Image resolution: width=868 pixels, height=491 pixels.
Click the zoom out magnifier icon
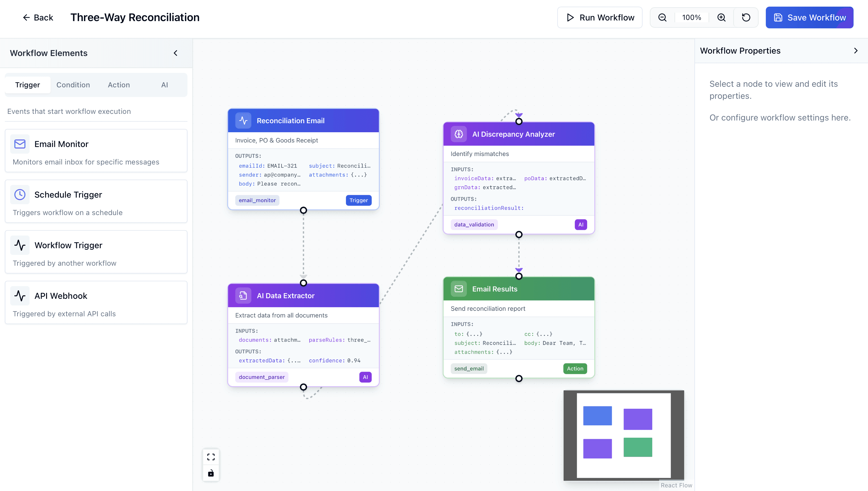tap(662, 17)
